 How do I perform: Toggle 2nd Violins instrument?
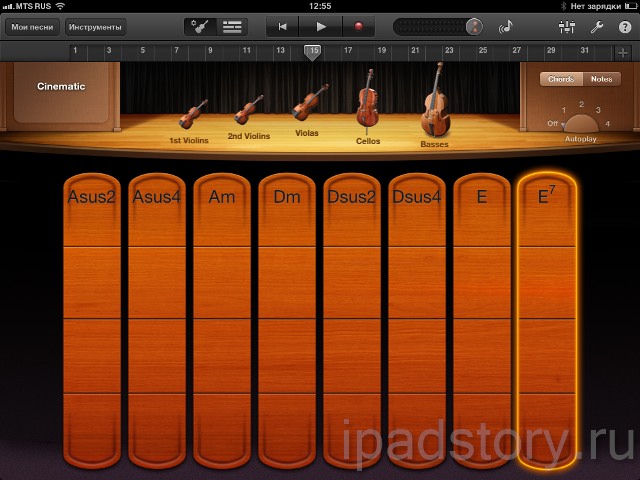pyautogui.click(x=248, y=110)
